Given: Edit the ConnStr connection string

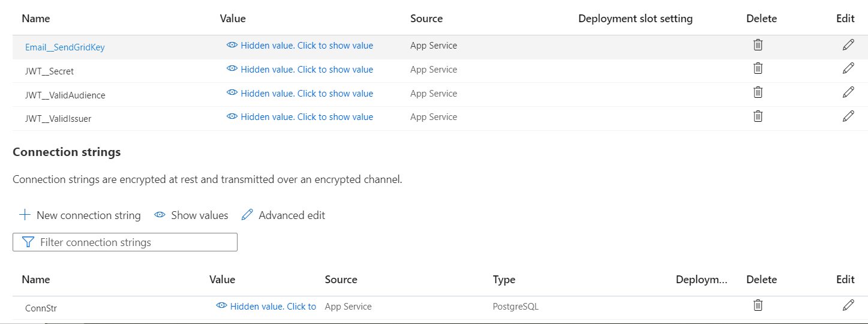Looking at the screenshot, I should (848, 305).
